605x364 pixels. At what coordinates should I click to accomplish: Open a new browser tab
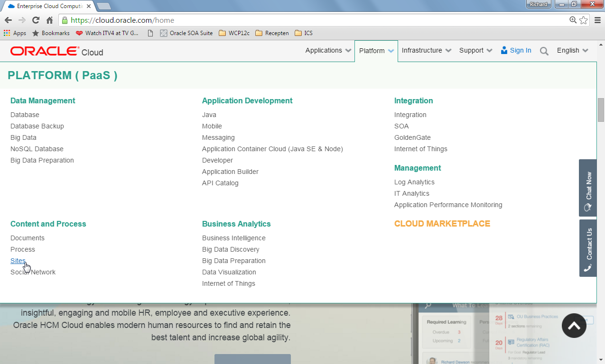(103, 6)
